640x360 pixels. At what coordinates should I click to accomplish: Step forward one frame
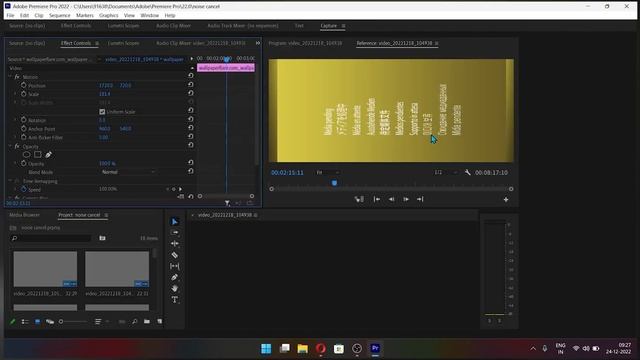tap(406, 199)
